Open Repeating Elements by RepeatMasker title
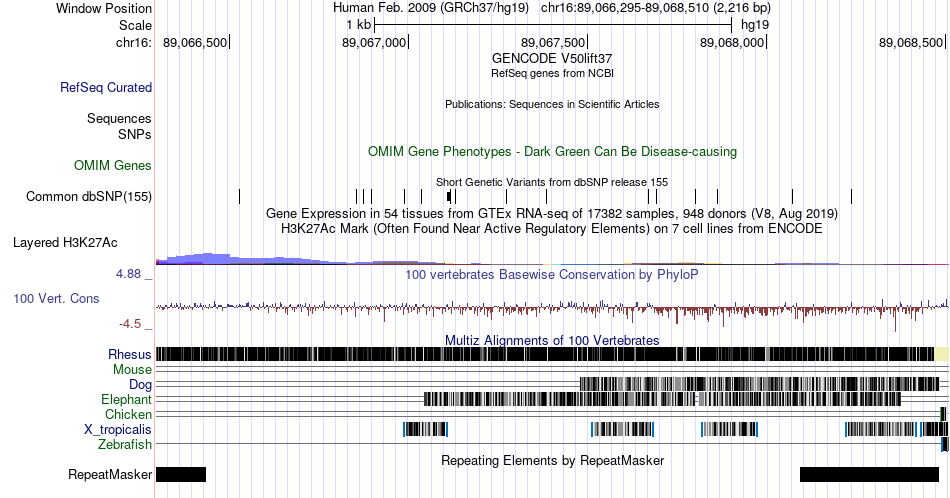 click(552, 460)
